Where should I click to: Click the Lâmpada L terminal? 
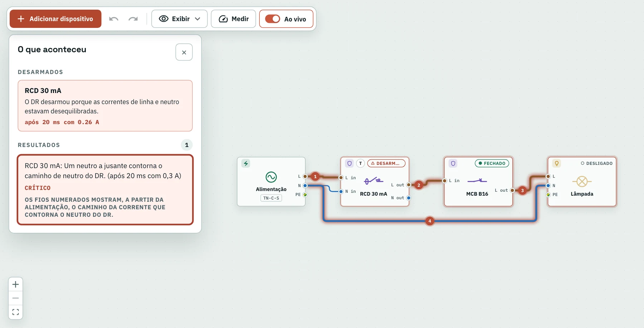pos(548,176)
